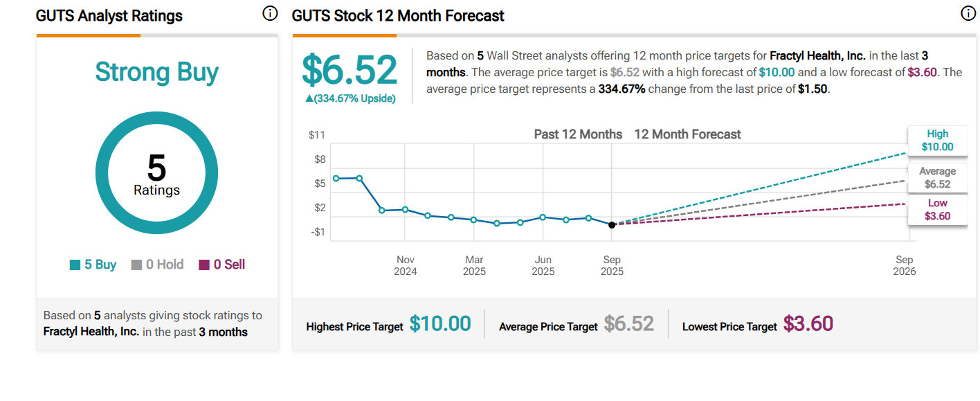This screenshot has width=980, height=401.
Task: Select the first data point on the price line
Action: click(336, 178)
